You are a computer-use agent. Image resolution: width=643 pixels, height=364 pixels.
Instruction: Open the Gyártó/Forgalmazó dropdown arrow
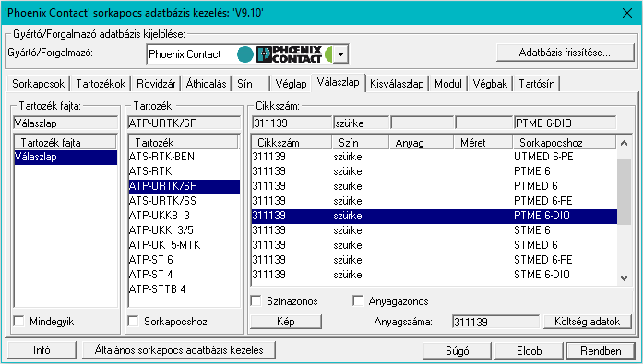pyautogui.click(x=340, y=54)
